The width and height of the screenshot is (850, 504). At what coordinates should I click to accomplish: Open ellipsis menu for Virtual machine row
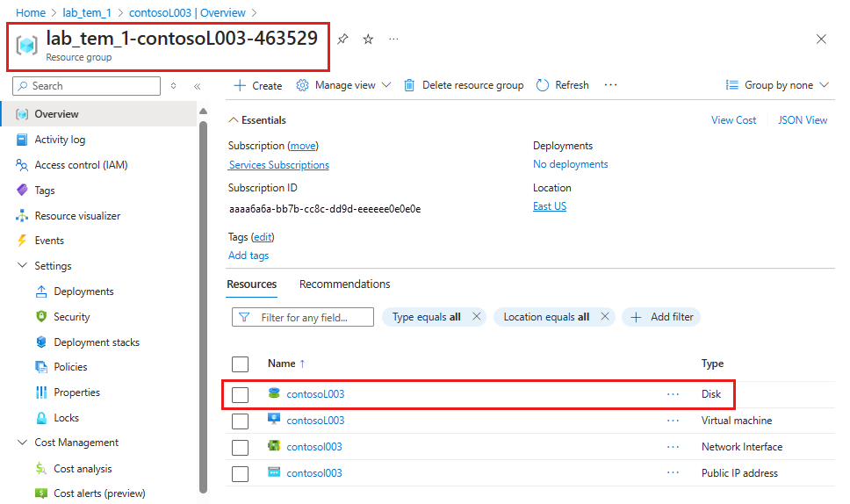click(x=673, y=421)
